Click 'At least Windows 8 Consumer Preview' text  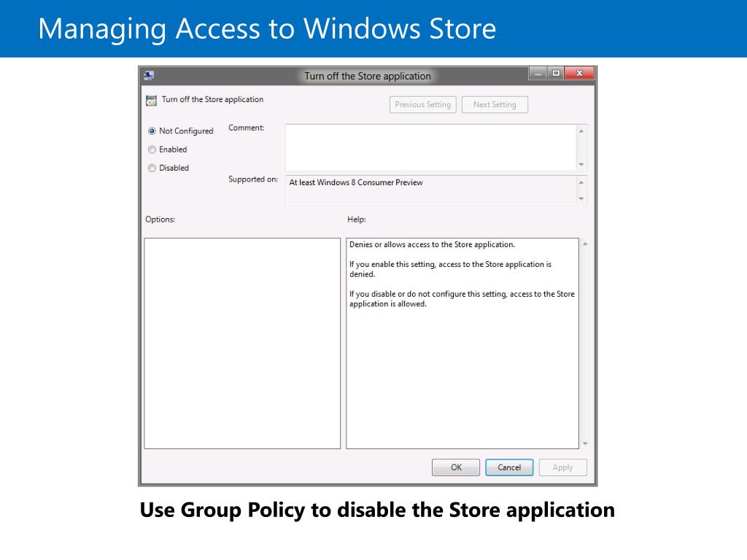click(x=356, y=182)
